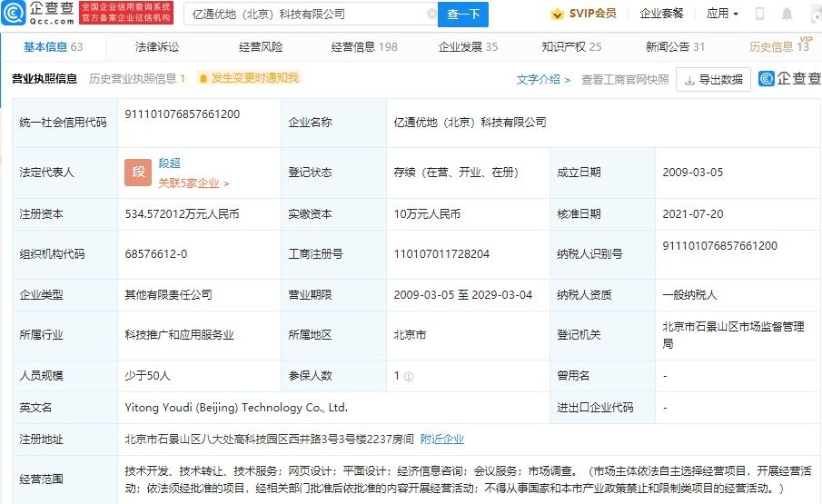Click the 导出数据 button
822x504 pixels.
[713, 79]
